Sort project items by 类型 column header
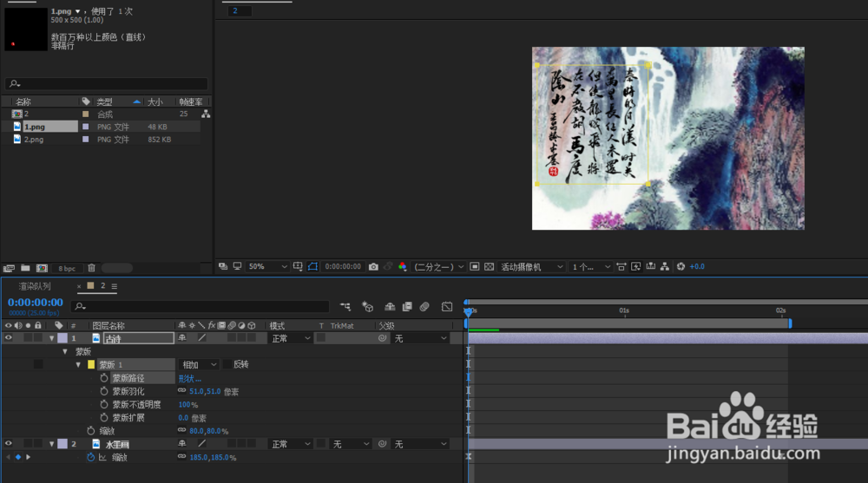This screenshot has width=868, height=483. pos(105,101)
